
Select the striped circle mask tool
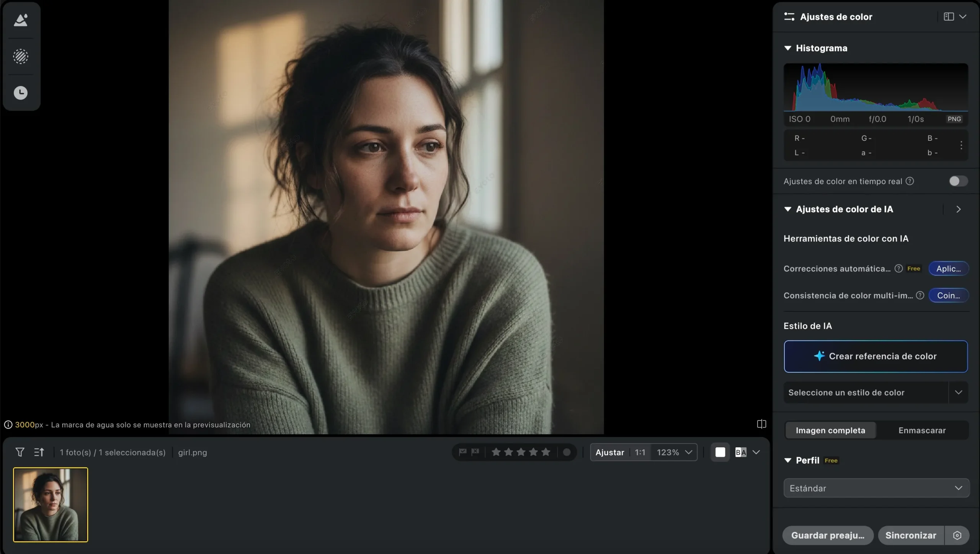[x=21, y=57]
